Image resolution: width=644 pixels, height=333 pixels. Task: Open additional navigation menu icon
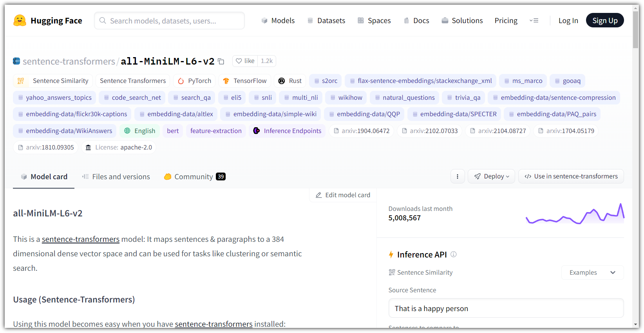tap(534, 20)
